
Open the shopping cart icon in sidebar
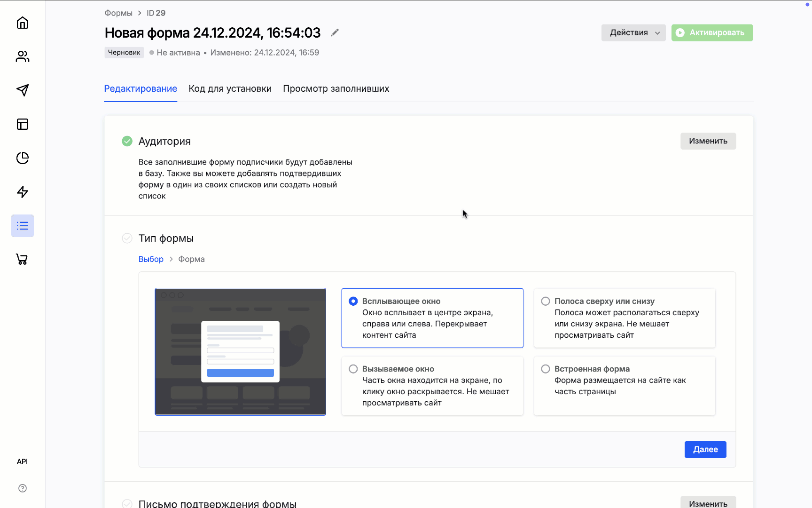click(x=23, y=259)
